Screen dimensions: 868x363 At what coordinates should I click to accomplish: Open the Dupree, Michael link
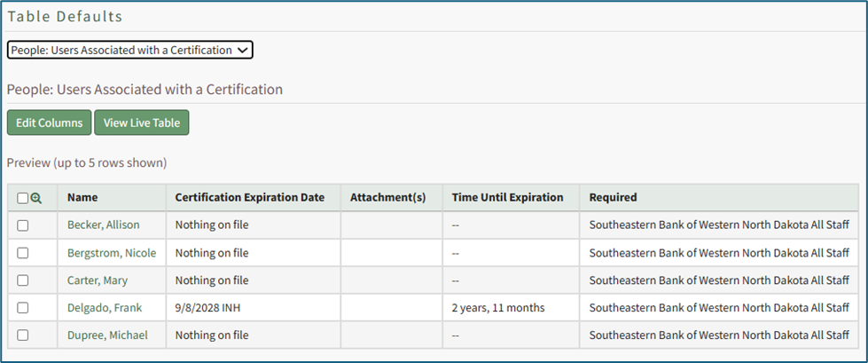point(107,335)
